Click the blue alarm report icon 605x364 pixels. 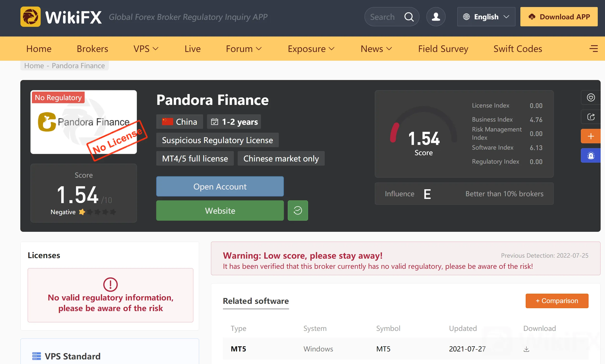pyautogui.click(x=590, y=155)
